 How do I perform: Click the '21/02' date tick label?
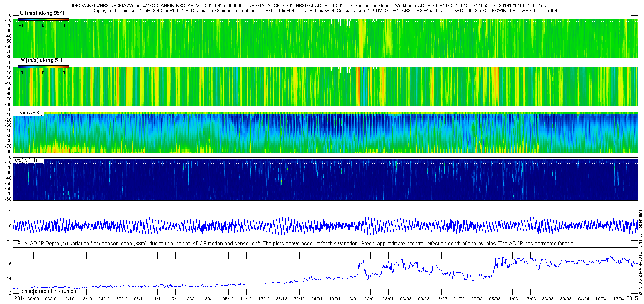pos(459,299)
